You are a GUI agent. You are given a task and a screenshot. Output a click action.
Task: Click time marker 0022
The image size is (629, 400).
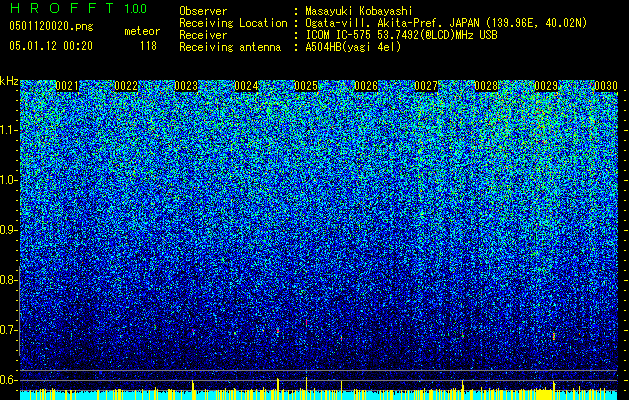tap(126, 86)
